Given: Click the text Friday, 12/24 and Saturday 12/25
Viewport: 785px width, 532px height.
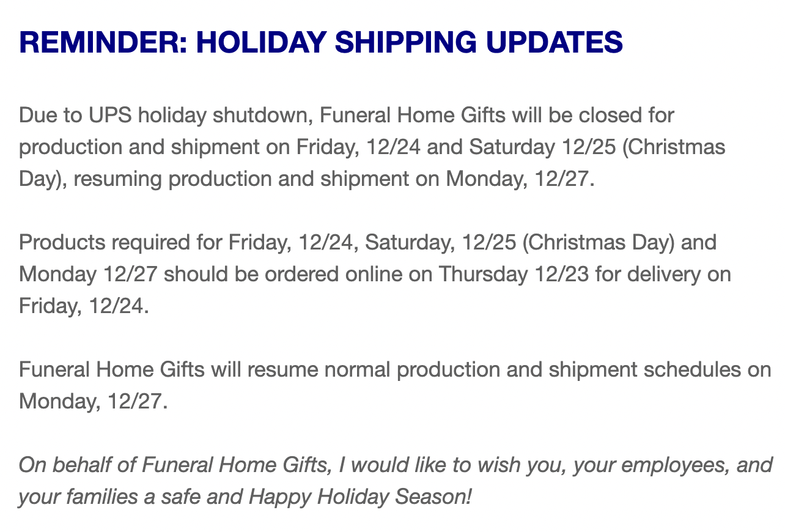Looking at the screenshot, I should tap(457, 147).
